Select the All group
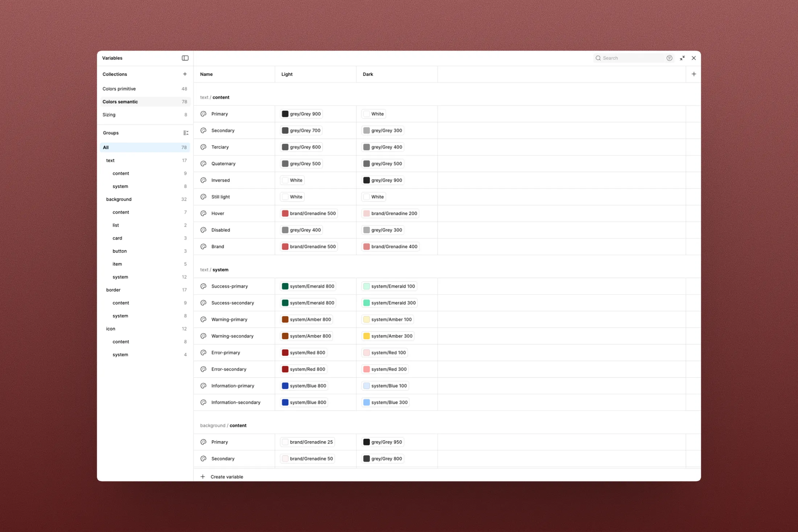The height and width of the screenshot is (532, 798). (145, 147)
